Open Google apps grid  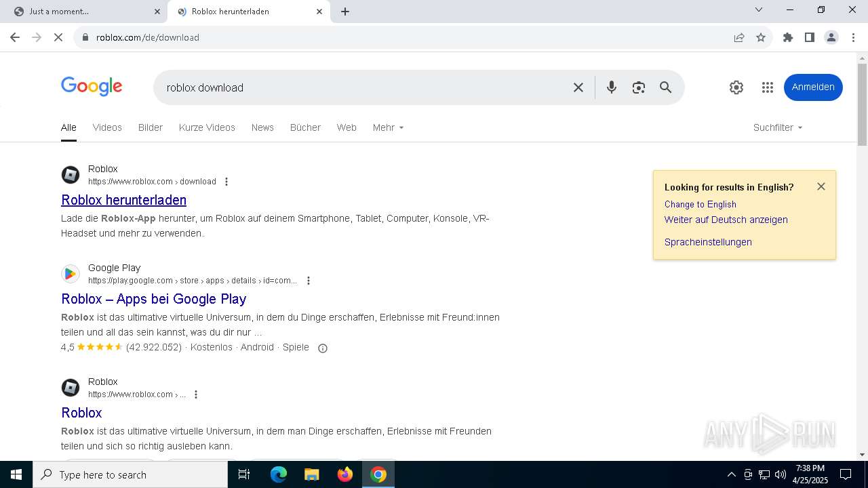[x=768, y=87]
